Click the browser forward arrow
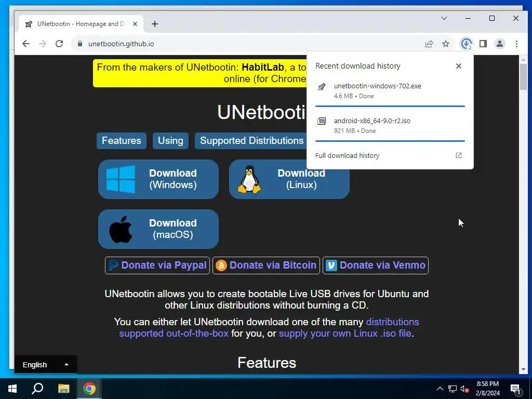The image size is (532, 399). click(43, 44)
